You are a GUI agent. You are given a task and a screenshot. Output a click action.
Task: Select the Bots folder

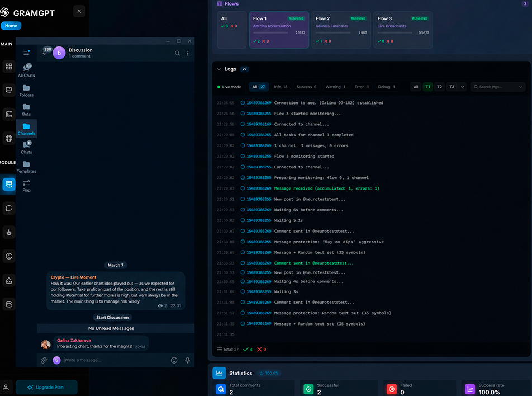26,110
